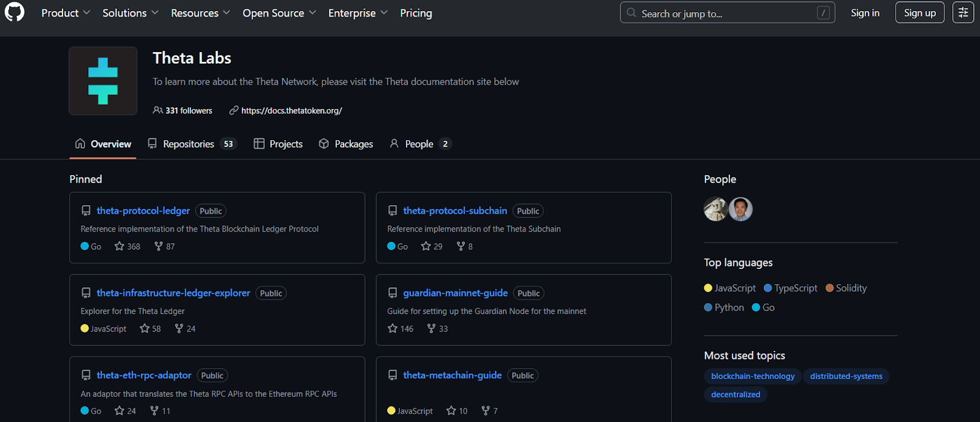Switch to the Packages tab
Image resolution: width=980 pixels, height=422 pixels.
pyautogui.click(x=346, y=144)
